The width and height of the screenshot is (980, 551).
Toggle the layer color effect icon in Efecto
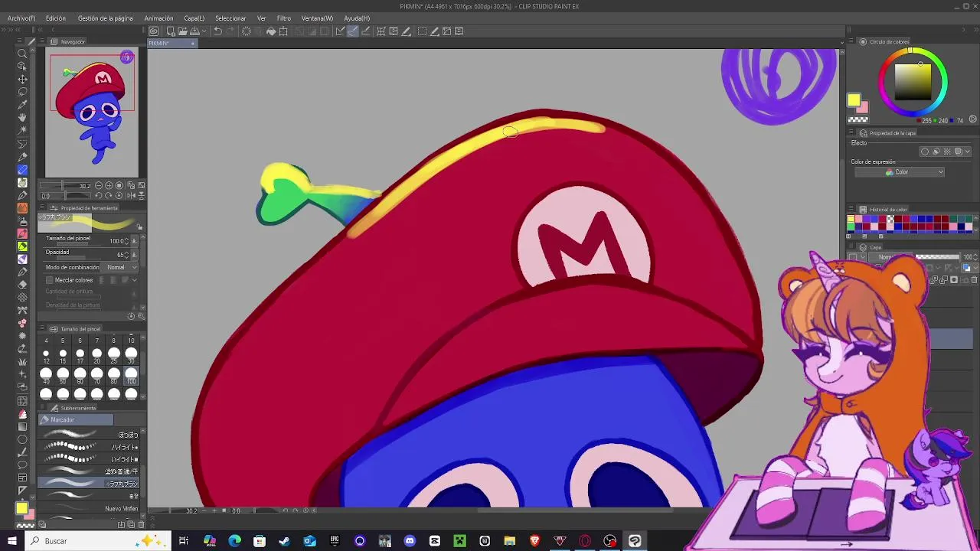(959, 152)
